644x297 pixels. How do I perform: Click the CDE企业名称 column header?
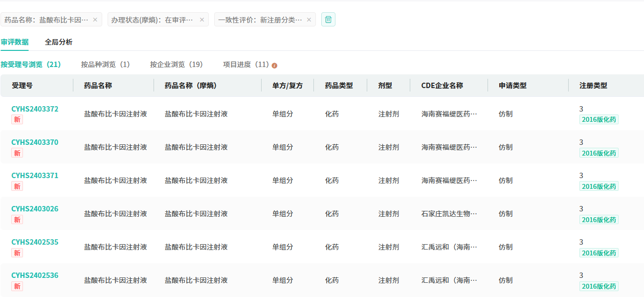442,86
